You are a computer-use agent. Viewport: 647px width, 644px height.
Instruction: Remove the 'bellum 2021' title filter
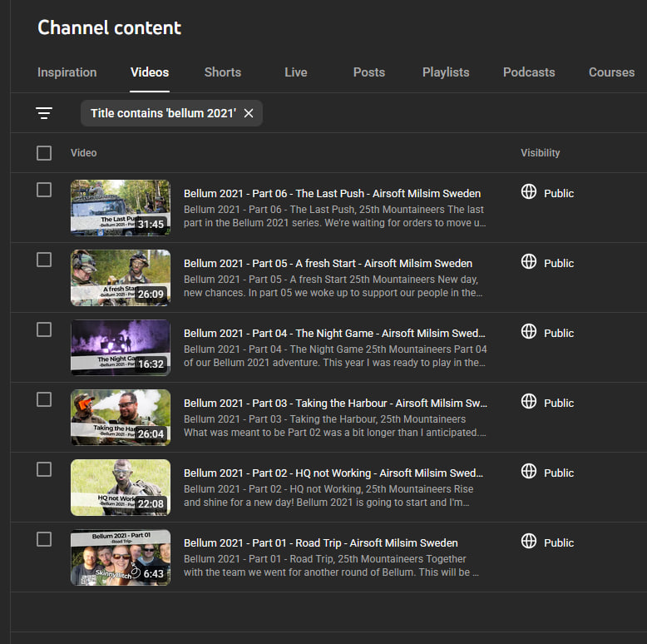(249, 113)
